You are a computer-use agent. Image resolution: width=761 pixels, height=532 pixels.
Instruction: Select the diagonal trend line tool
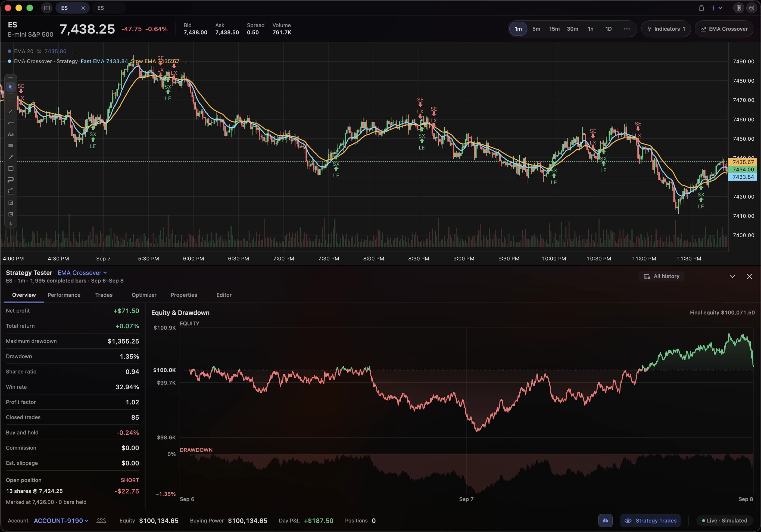[x=11, y=112]
